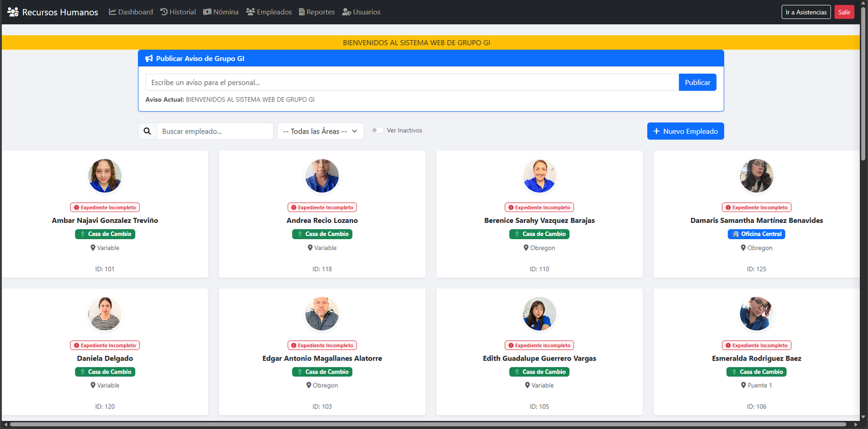Open Edith Guadalupe Guerrero Vargas's profile photo

[539, 313]
